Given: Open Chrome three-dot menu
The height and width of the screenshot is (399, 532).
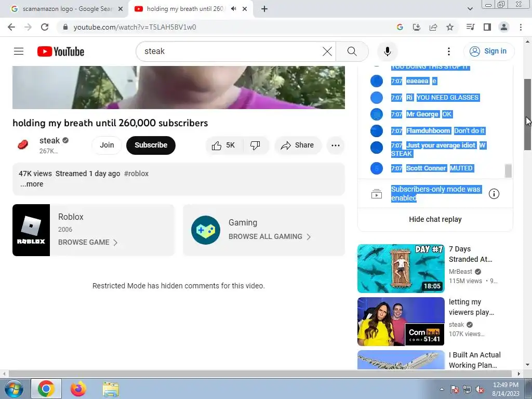Looking at the screenshot, I should pos(521,27).
